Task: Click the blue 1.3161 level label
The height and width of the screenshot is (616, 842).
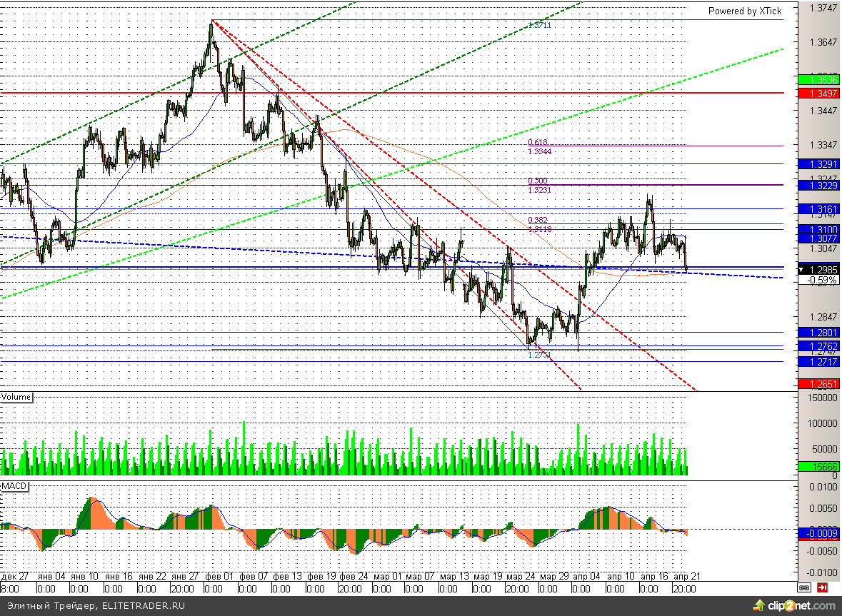Action: (x=819, y=208)
